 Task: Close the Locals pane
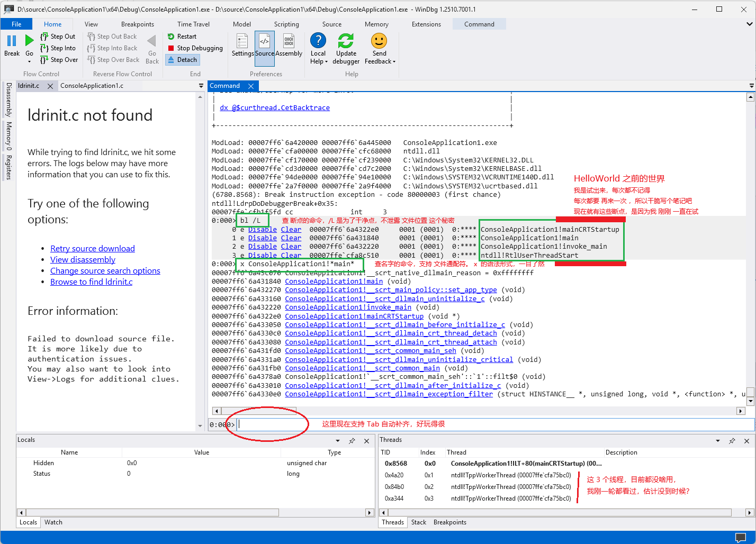pos(366,441)
